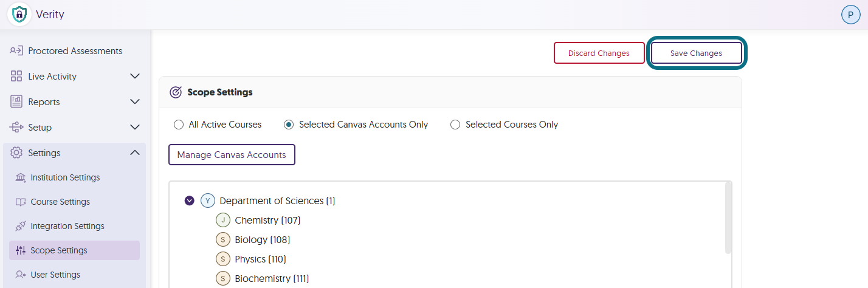Collapse the Settings section chevron
This screenshot has width=868, height=288.
[x=135, y=153]
